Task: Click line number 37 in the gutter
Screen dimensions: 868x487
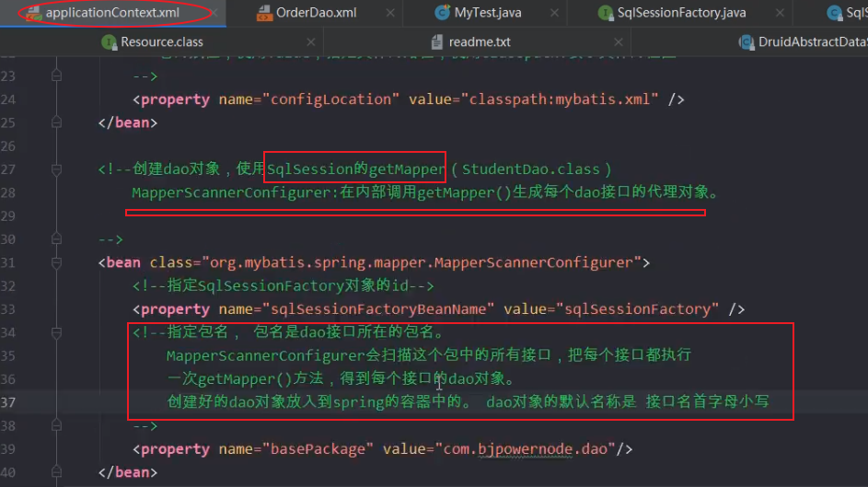Action: click(8, 401)
